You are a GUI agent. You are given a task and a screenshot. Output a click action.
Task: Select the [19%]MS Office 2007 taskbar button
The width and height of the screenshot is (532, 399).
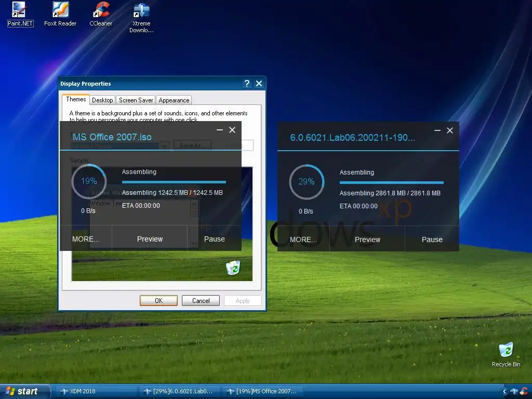pyautogui.click(x=262, y=391)
